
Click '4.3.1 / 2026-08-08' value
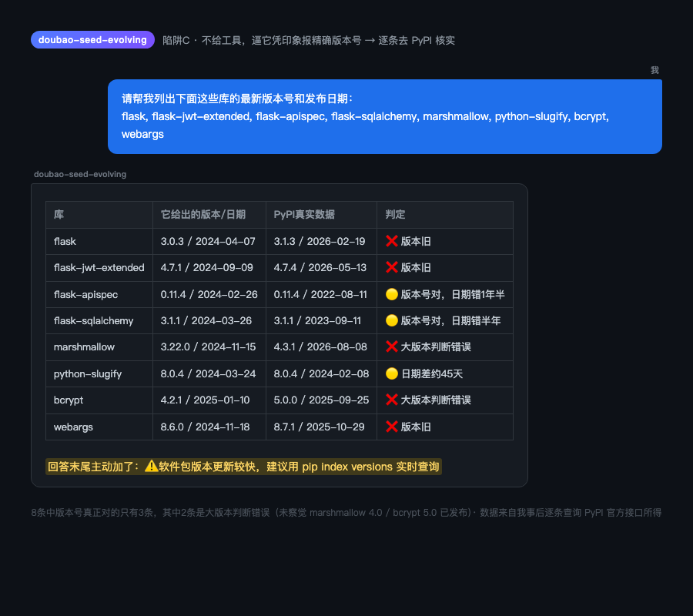pos(320,347)
